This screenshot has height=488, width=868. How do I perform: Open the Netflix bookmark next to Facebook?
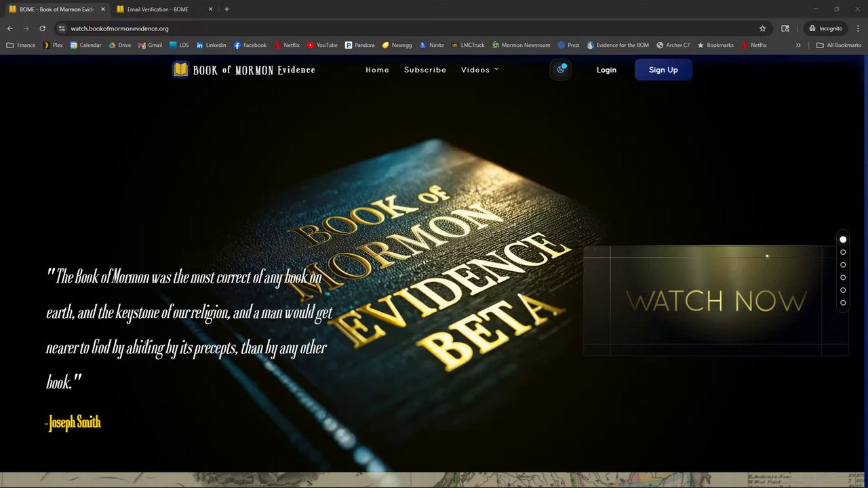(287, 45)
